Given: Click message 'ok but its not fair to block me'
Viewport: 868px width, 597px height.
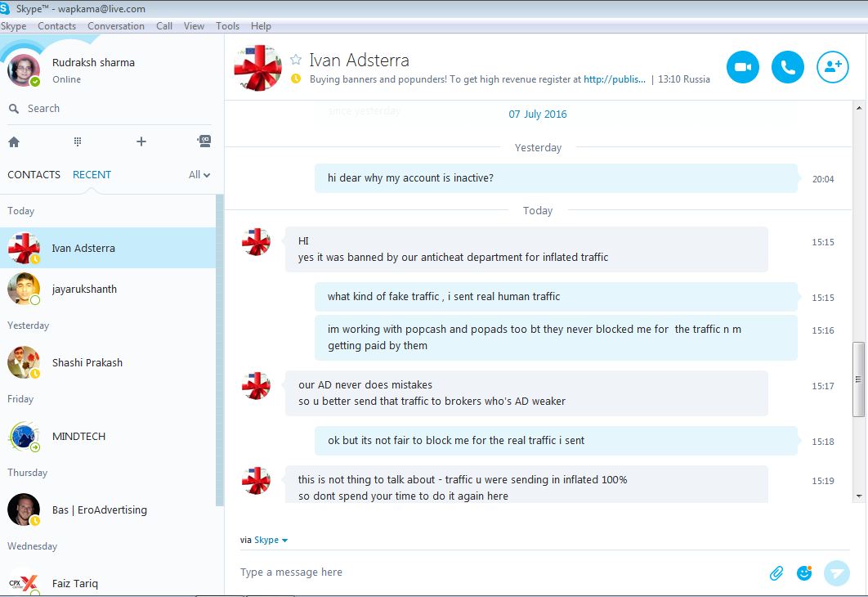Looking at the screenshot, I should click(557, 441).
